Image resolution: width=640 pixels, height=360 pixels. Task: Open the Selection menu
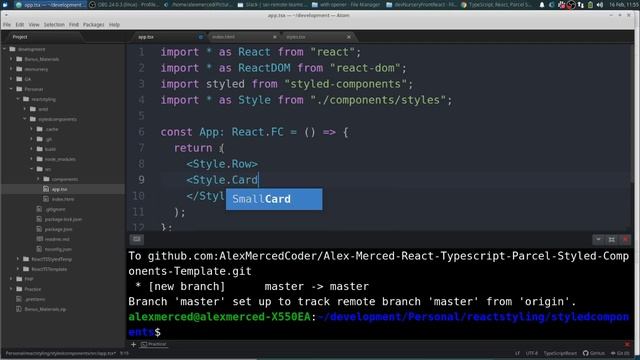(54, 24)
